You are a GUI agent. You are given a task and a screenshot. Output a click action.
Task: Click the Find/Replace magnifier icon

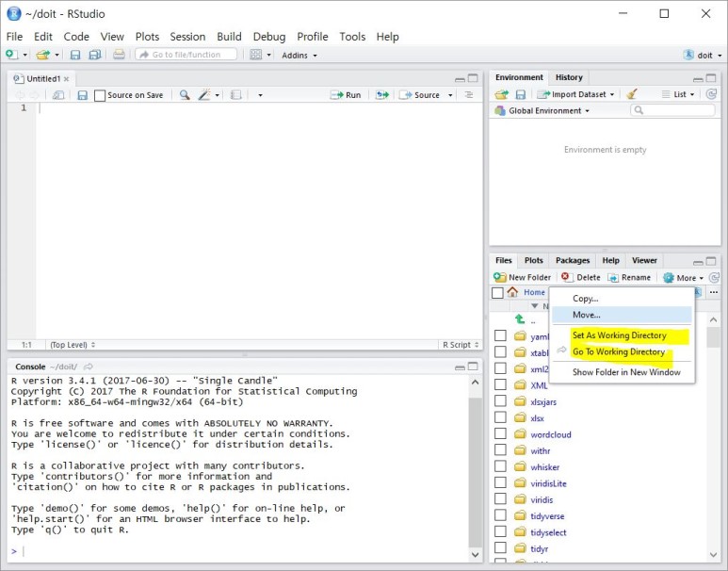tap(185, 95)
